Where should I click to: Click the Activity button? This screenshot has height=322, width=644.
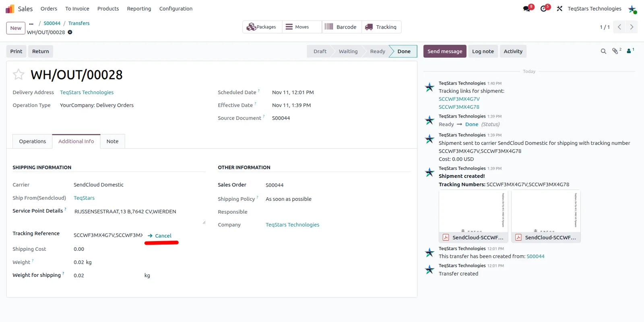[513, 52]
